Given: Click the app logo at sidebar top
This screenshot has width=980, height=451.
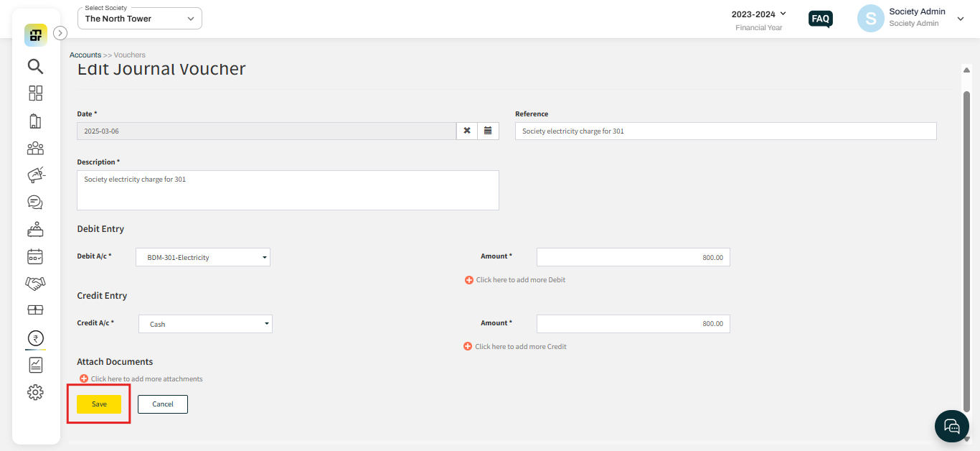Looking at the screenshot, I should pyautogui.click(x=35, y=35).
